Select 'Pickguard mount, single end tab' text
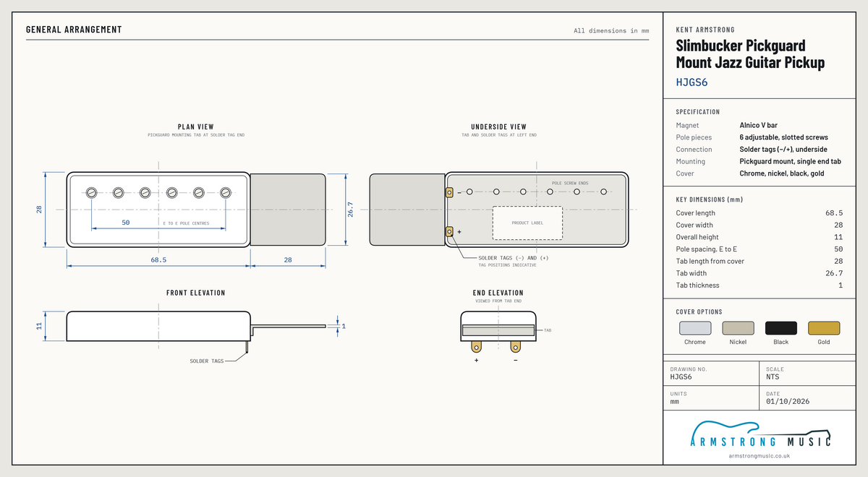 791,161
